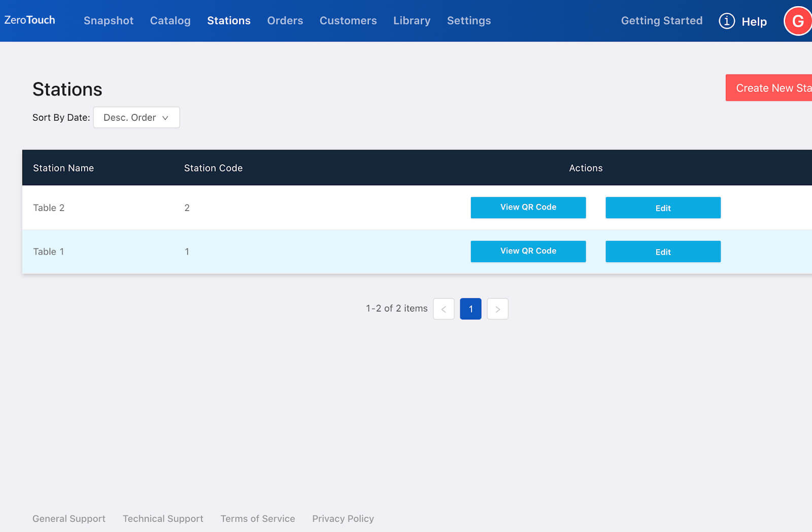
Task: Select the Stations tab
Action: point(229,21)
